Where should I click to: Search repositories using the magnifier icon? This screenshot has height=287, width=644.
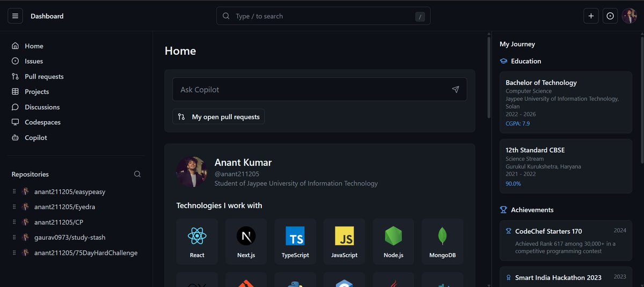click(137, 174)
